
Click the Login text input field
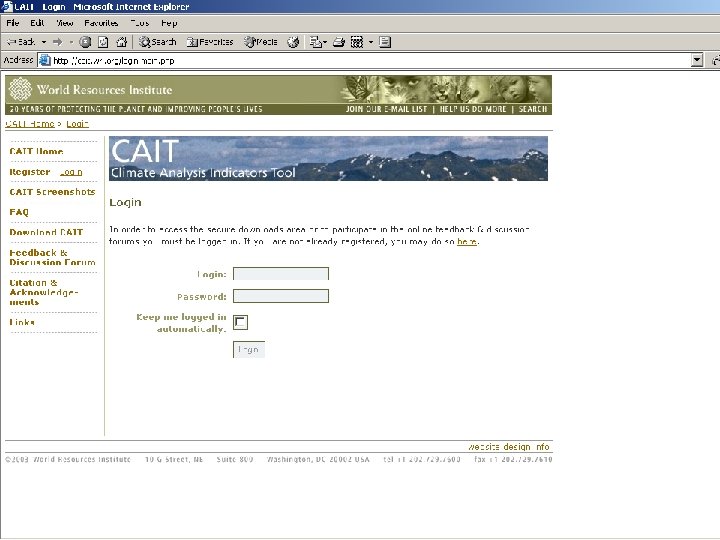(281, 274)
